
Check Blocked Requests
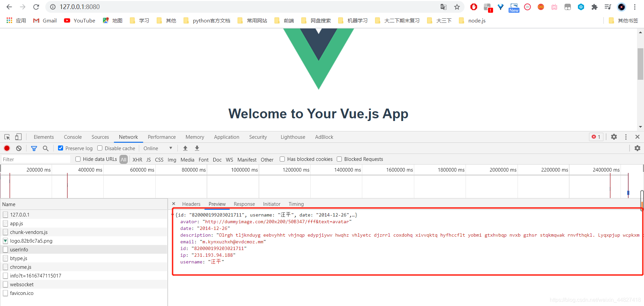(x=339, y=159)
